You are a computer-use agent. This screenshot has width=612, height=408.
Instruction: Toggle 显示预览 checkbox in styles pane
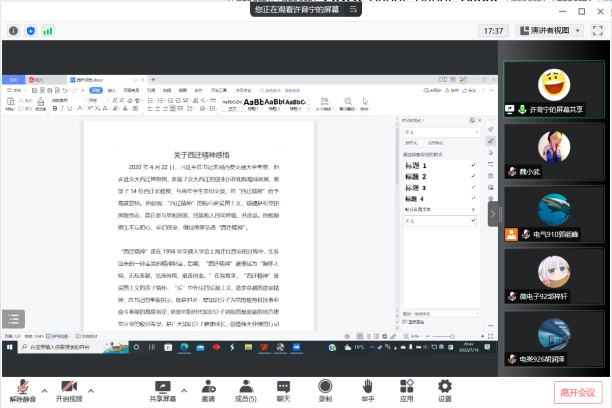click(x=405, y=322)
